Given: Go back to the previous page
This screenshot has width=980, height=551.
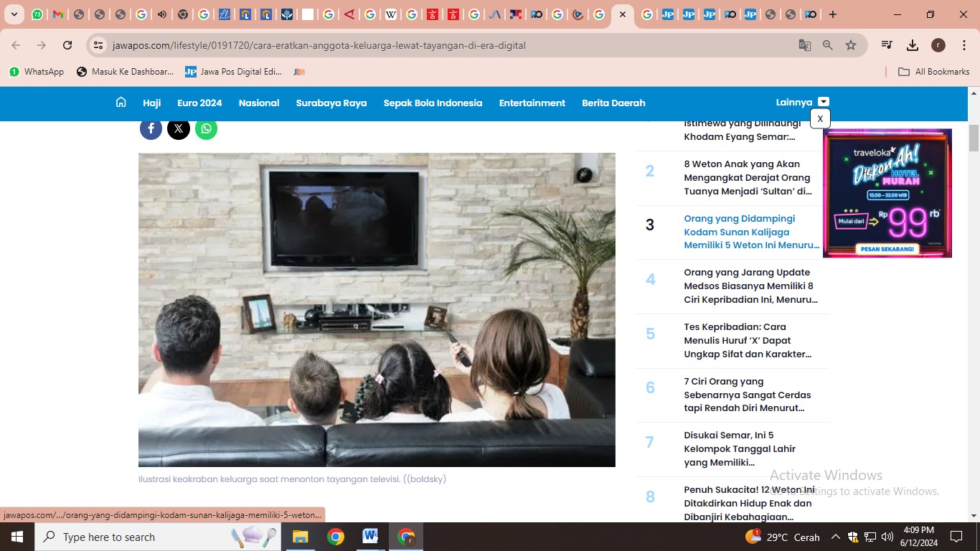Looking at the screenshot, I should pyautogui.click(x=16, y=45).
